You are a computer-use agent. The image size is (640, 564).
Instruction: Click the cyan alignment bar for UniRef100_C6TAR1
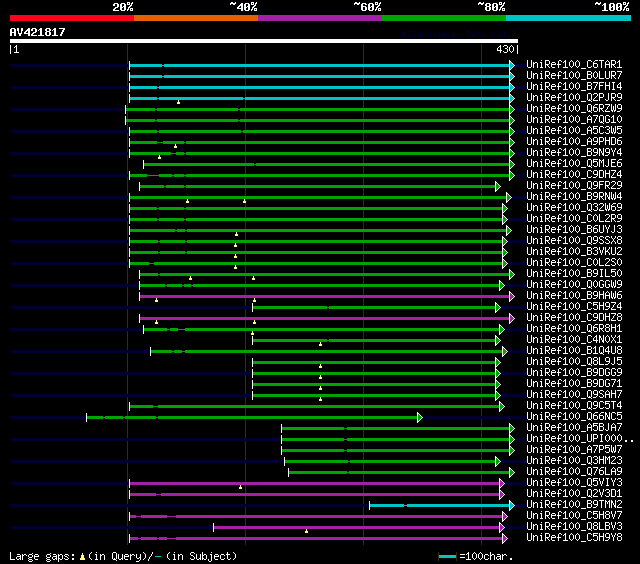click(x=319, y=65)
